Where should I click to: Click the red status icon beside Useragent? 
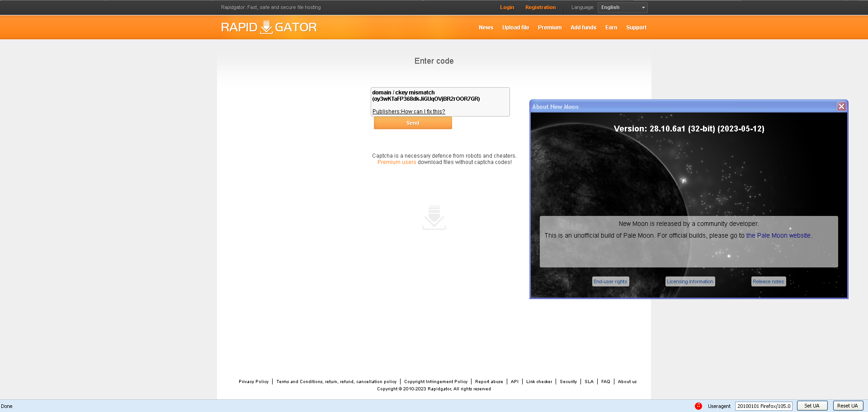coord(698,406)
